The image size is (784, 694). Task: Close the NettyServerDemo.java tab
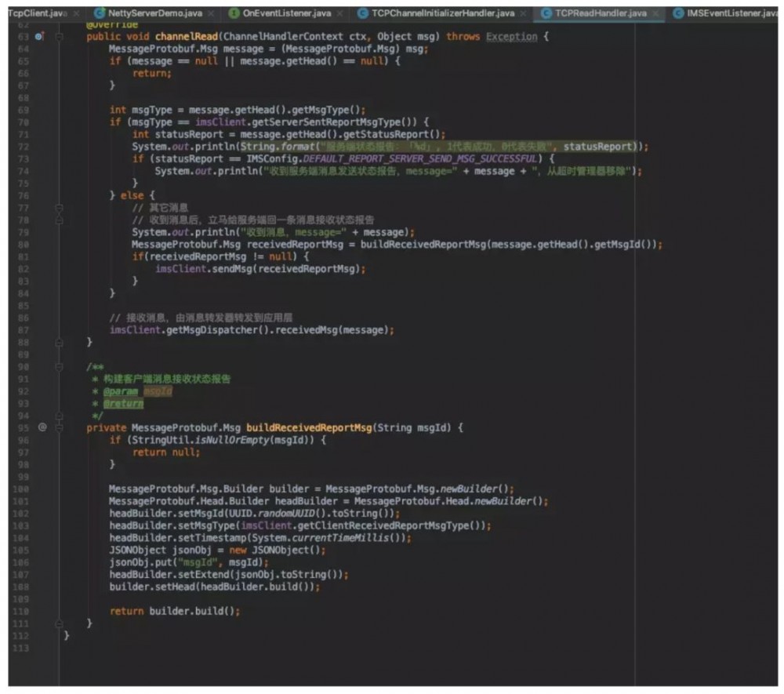point(211,13)
